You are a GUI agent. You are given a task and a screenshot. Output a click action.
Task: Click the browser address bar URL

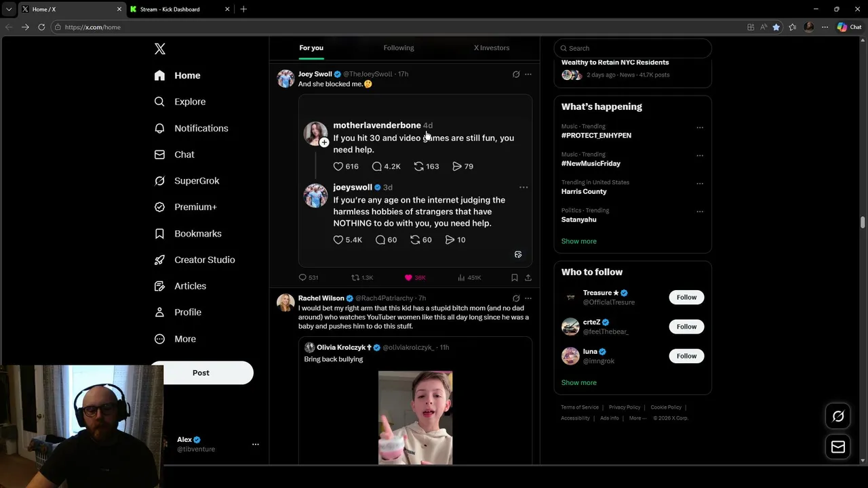click(93, 27)
